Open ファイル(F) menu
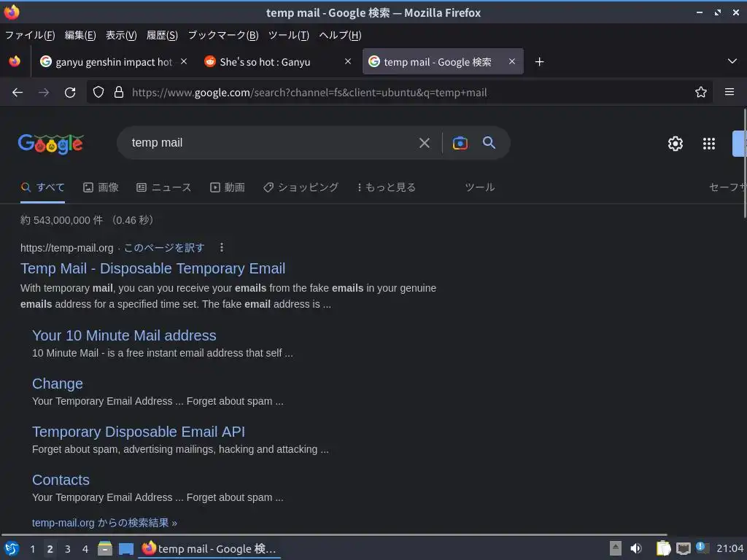Image resolution: width=747 pixels, height=560 pixels. tap(29, 35)
